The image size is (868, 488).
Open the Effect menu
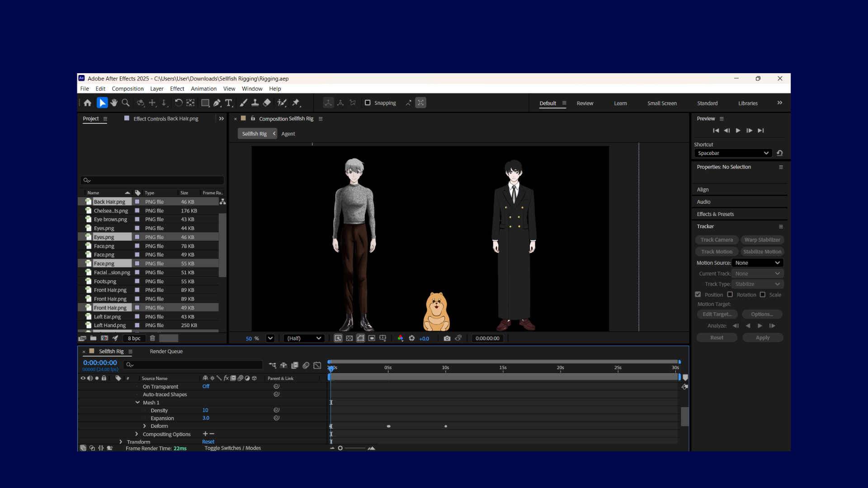tap(177, 89)
